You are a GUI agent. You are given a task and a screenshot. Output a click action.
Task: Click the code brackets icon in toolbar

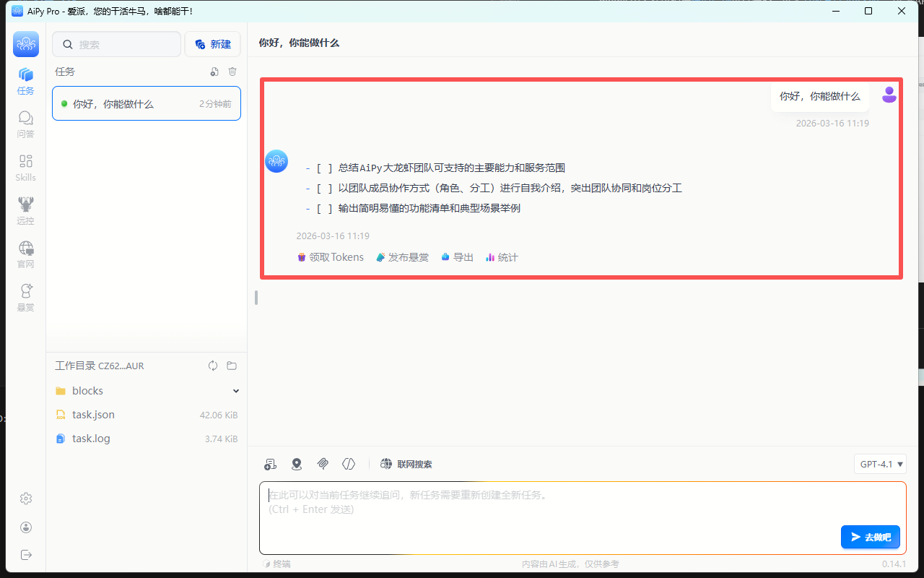(x=349, y=464)
